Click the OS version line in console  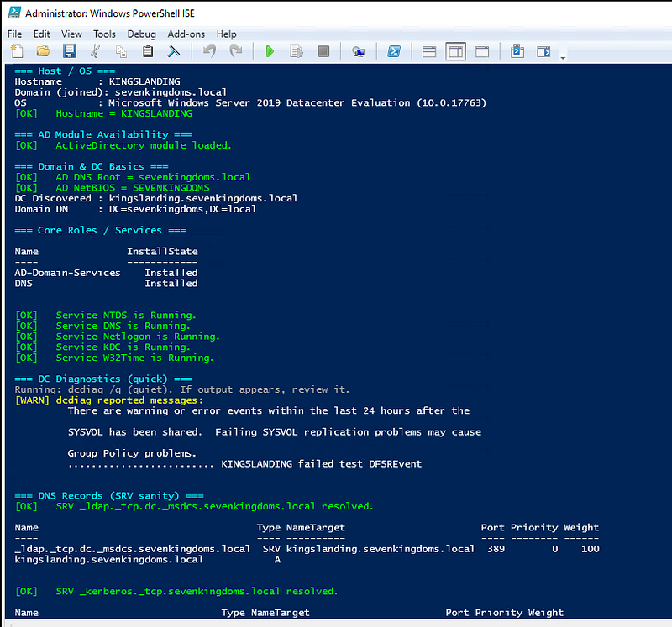(250, 102)
